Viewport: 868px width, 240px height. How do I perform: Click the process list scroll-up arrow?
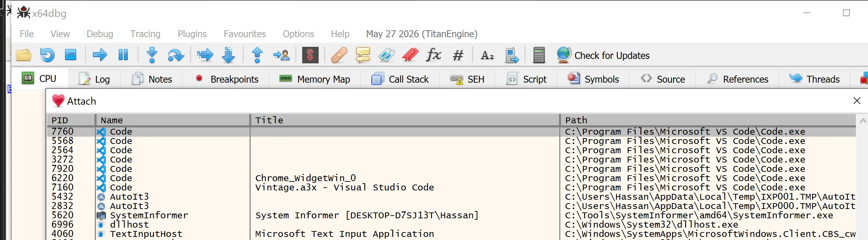pyautogui.click(x=863, y=121)
